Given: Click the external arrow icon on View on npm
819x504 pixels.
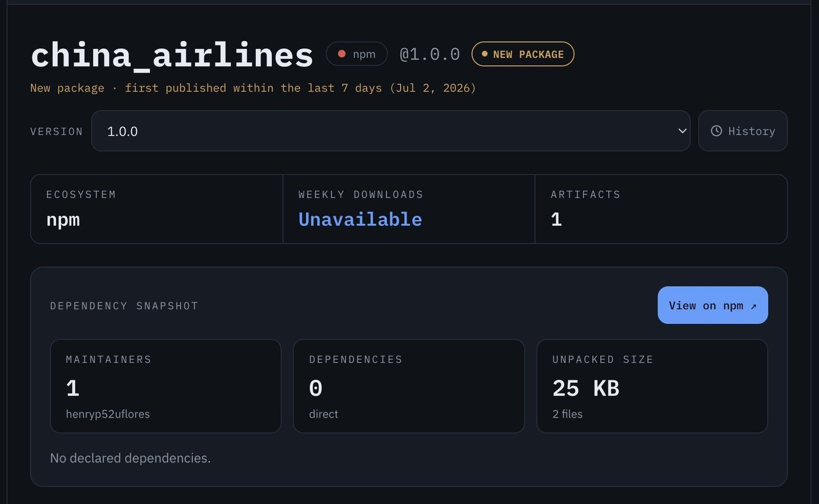Looking at the screenshot, I should [753, 306].
